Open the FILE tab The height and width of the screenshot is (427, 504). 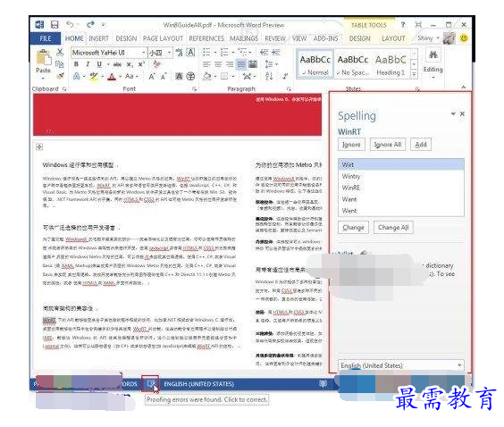coord(46,38)
